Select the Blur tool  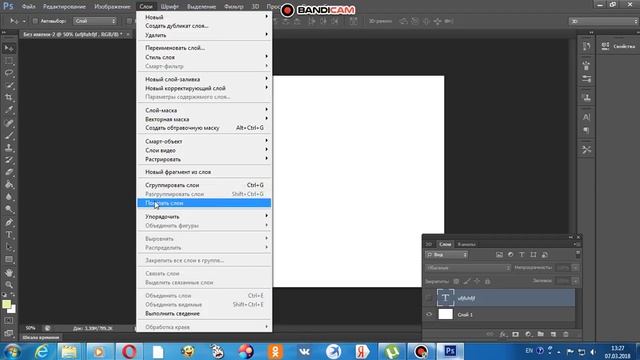[x=9, y=197]
